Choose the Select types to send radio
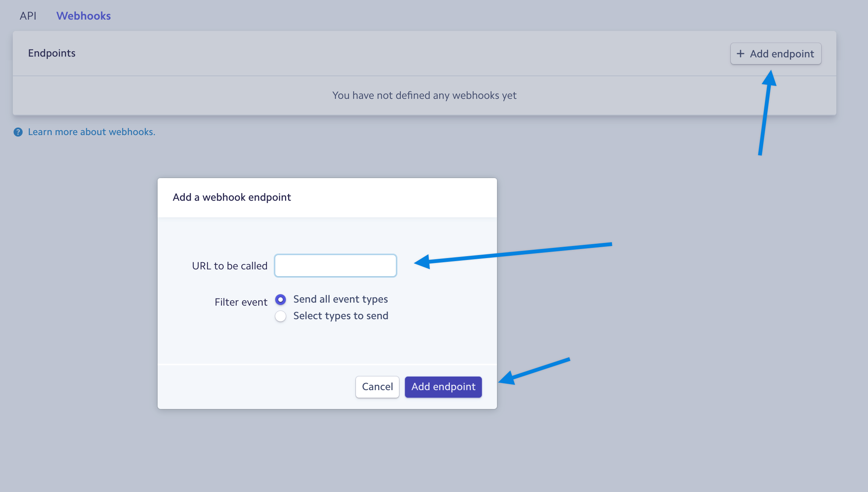The height and width of the screenshot is (492, 868). 281,316
